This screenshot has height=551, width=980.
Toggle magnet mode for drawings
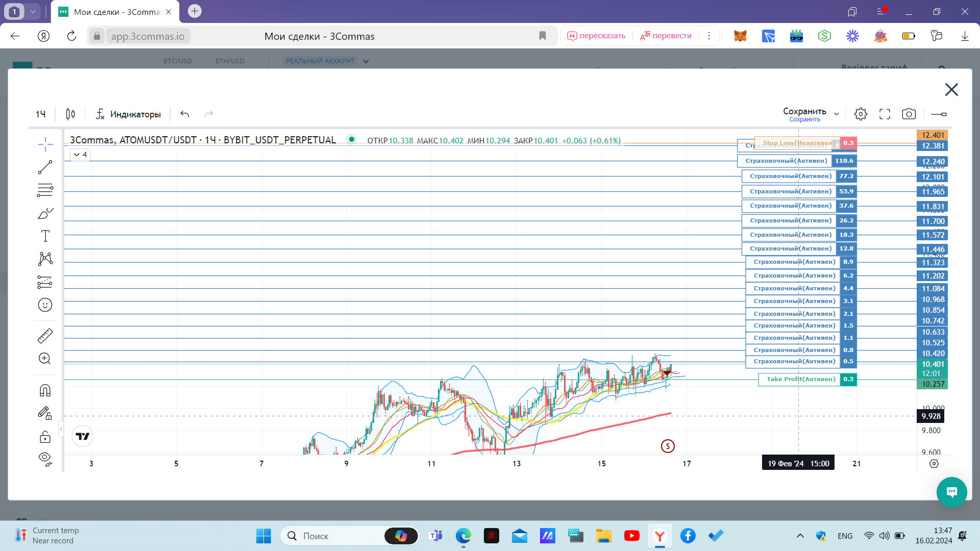tap(45, 390)
